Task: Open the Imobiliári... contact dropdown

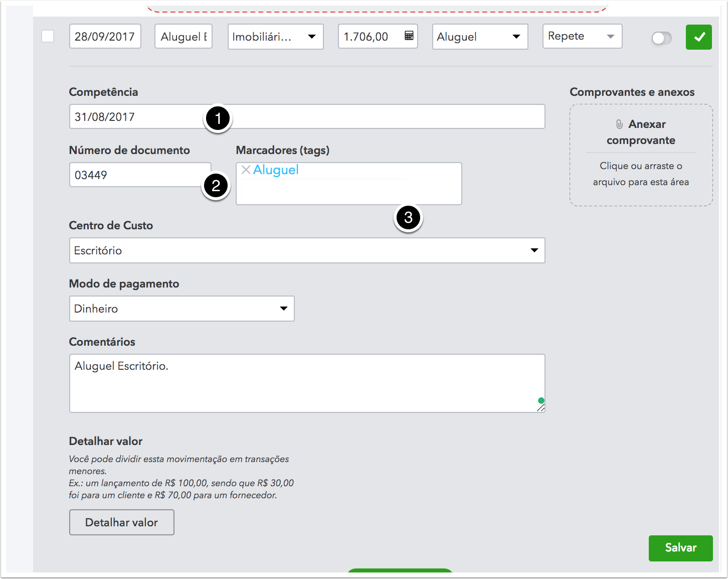Action: click(x=275, y=37)
